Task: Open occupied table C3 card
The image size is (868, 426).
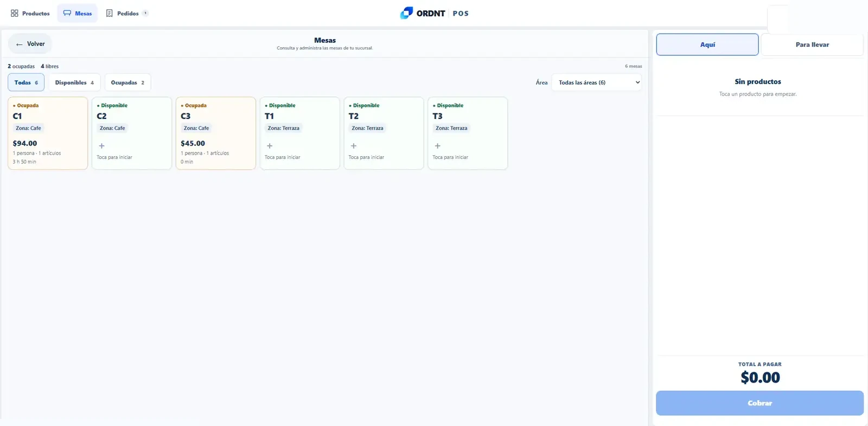Action: (216, 133)
